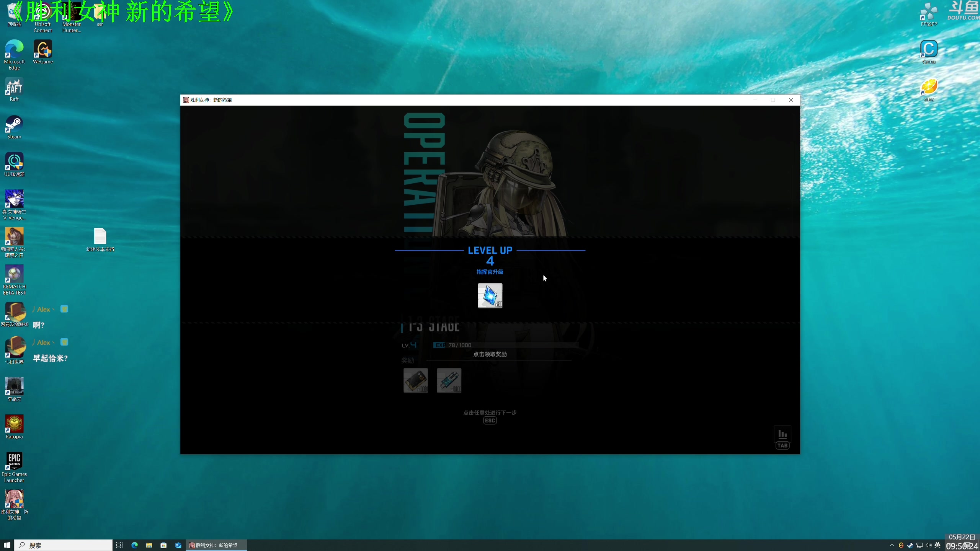Launch Edge from the taskbar

[134, 545]
